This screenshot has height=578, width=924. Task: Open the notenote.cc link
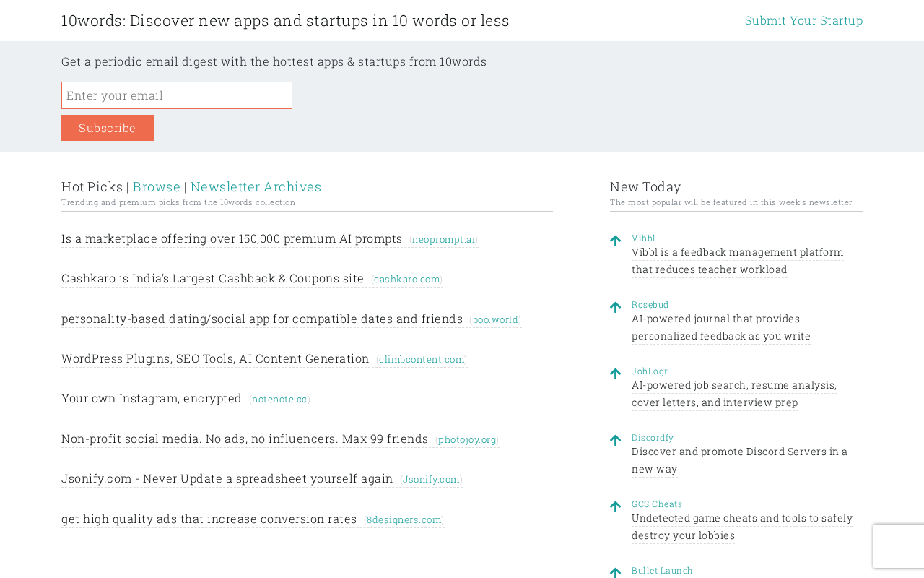[279, 400]
